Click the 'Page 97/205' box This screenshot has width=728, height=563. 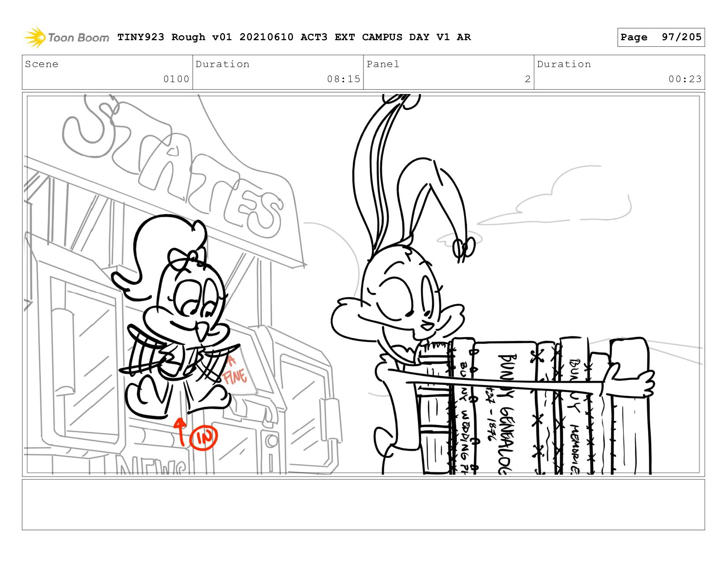(x=660, y=37)
